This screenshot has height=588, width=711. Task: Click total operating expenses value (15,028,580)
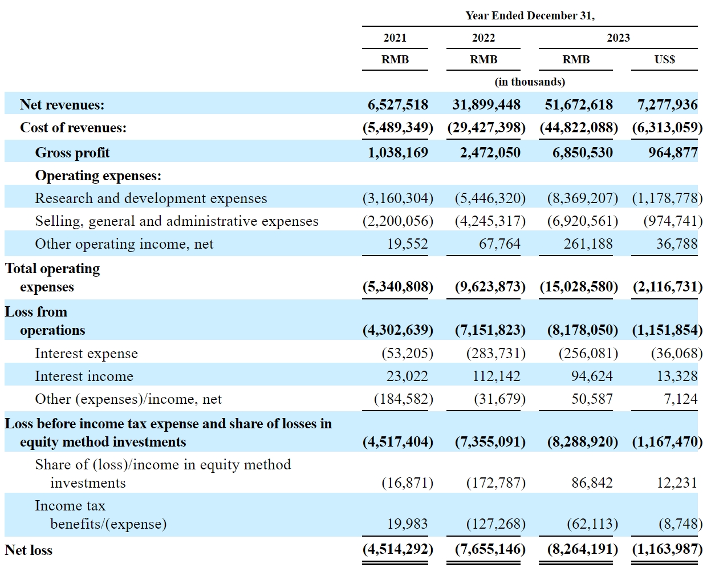579,287
